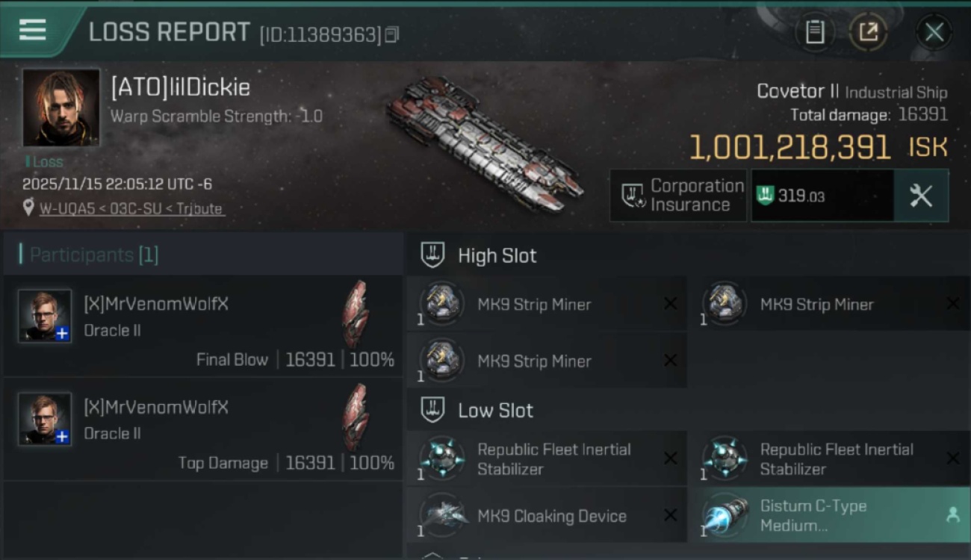Click the share export icon
Screen dimensions: 971x560
[868, 32]
